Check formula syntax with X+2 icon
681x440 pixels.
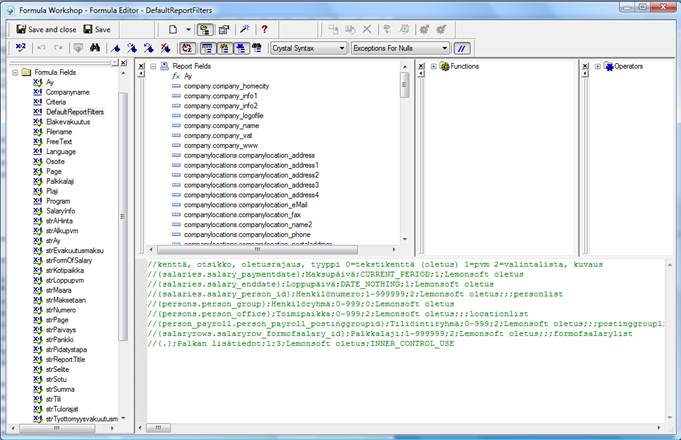pos(20,48)
